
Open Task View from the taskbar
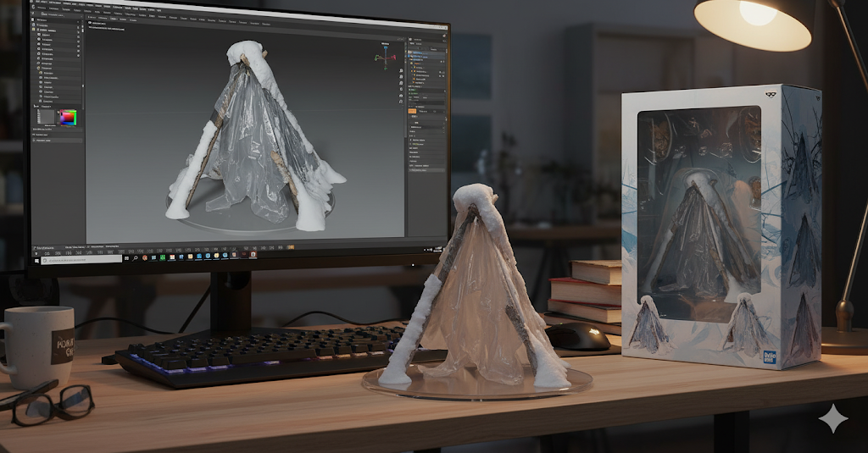(127, 258)
